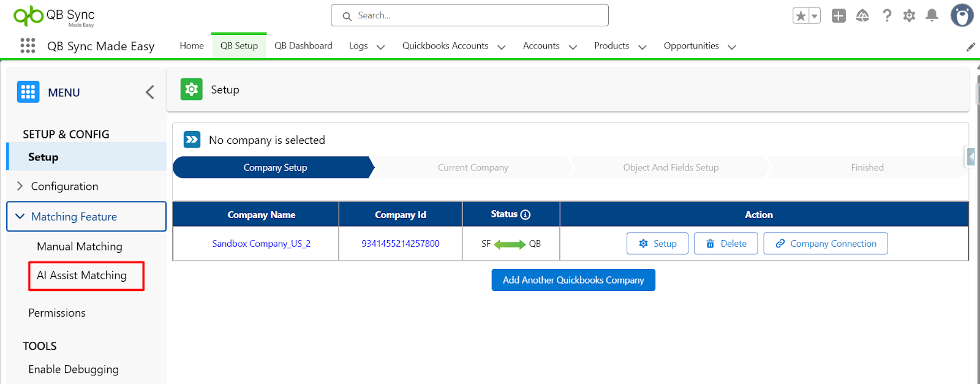The height and width of the screenshot is (384, 980).
Task: Open the Help question mark icon
Action: coord(886,16)
